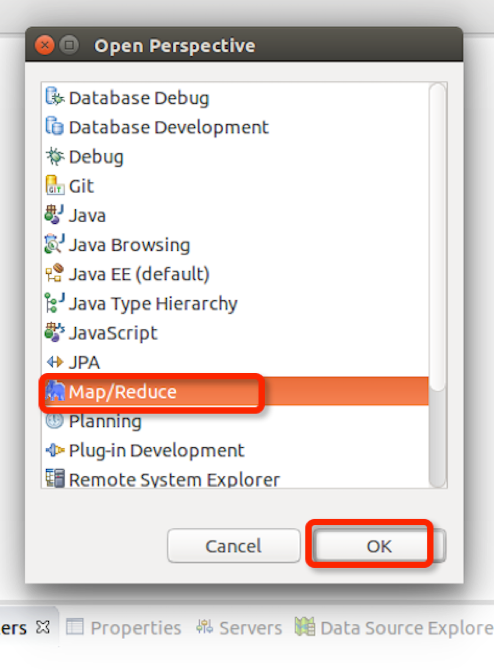
Task: Click the Java perspective icon
Action: click(x=55, y=214)
